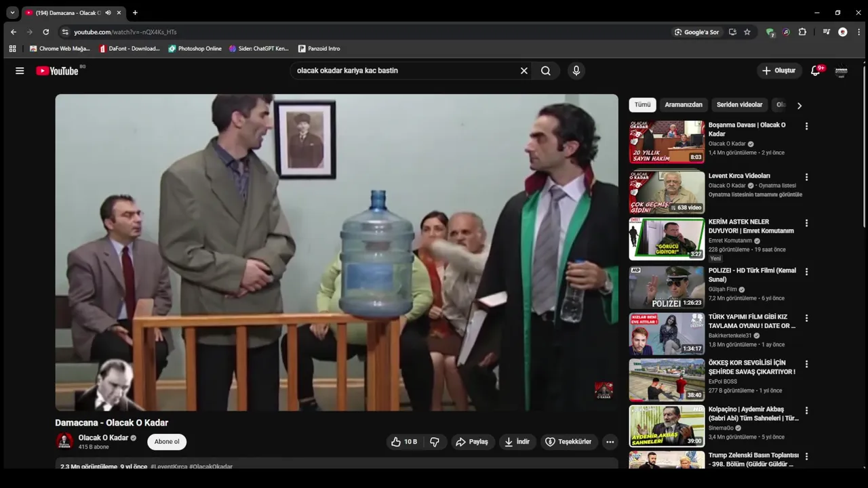The width and height of the screenshot is (868, 488).
Task: Click the music note extension icon
Action: (x=786, y=32)
